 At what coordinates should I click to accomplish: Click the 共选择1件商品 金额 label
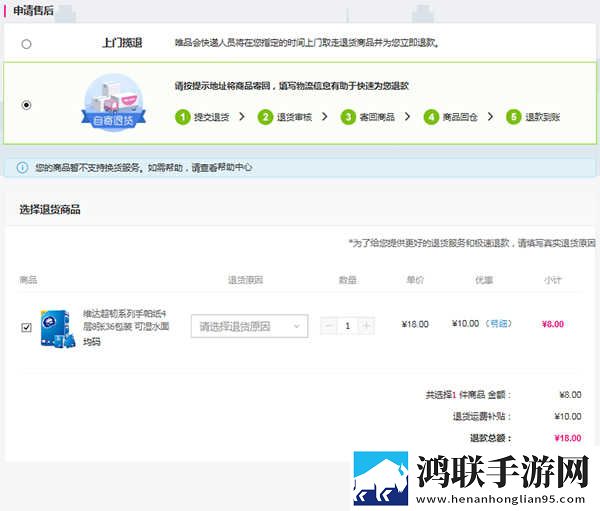(x=468, y=395)
